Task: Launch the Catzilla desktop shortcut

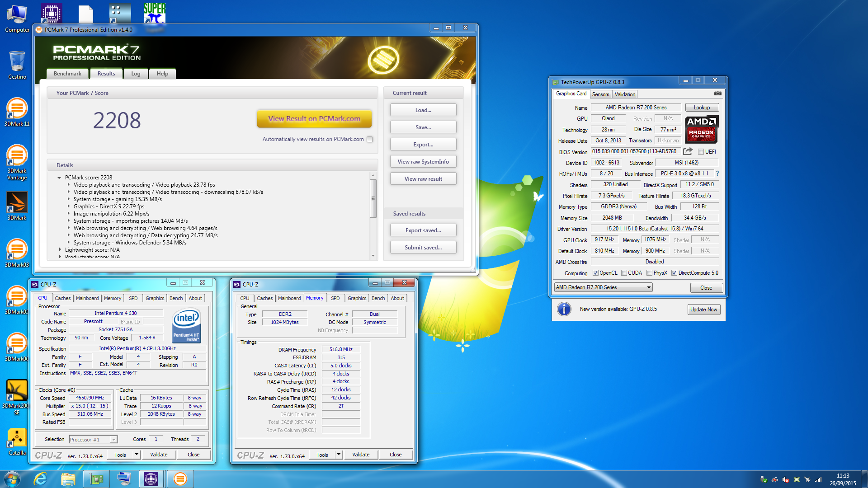Action: [x=17, y=441]
